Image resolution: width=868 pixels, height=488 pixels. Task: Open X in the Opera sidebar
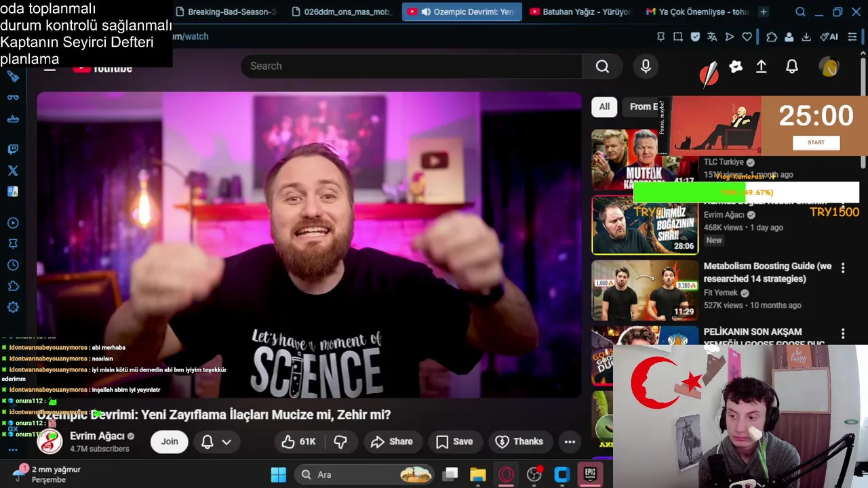pos(13,171)
